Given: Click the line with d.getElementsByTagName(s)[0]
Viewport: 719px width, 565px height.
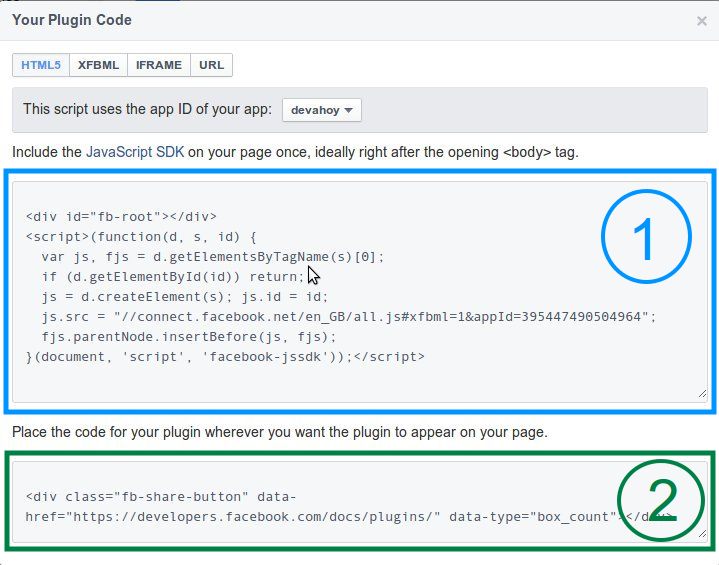Looking at the screenshot, I should point(212,257).
